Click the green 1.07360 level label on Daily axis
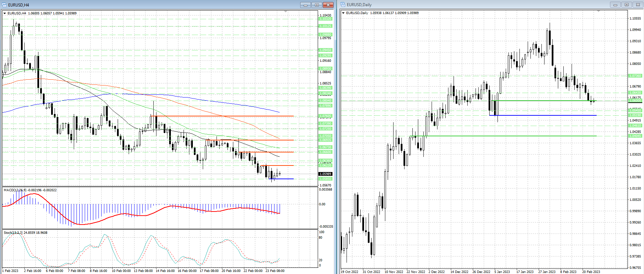The image size is (644, 274). point(635,76)
